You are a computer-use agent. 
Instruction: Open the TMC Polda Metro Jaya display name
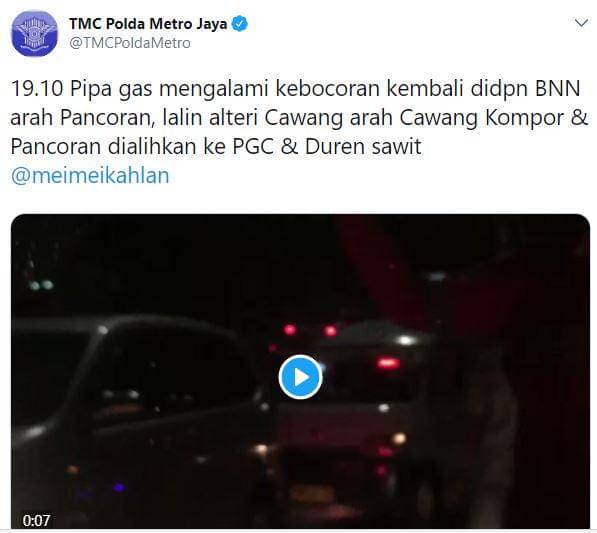tap(148, 24)
